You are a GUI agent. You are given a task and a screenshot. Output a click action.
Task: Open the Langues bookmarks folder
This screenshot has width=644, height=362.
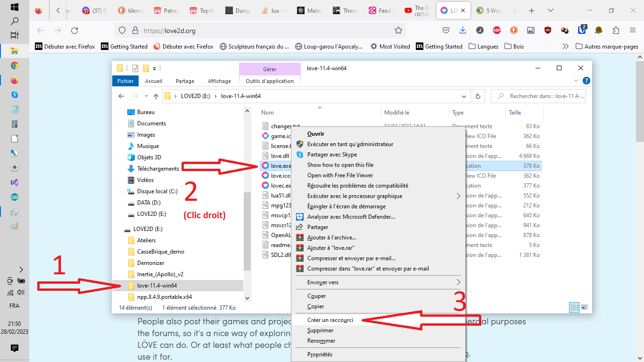[483, 46]
